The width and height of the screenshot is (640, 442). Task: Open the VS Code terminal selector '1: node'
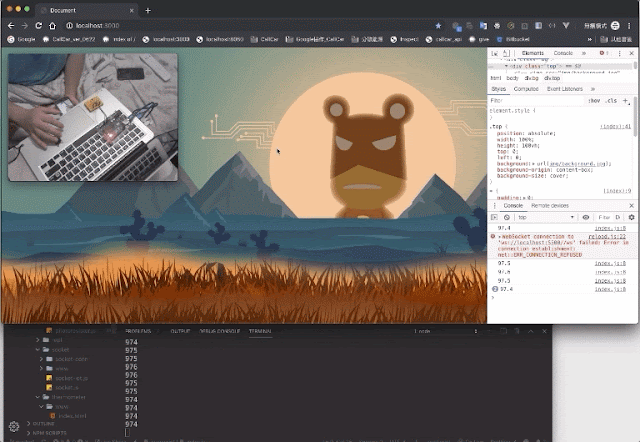(446, 331)
